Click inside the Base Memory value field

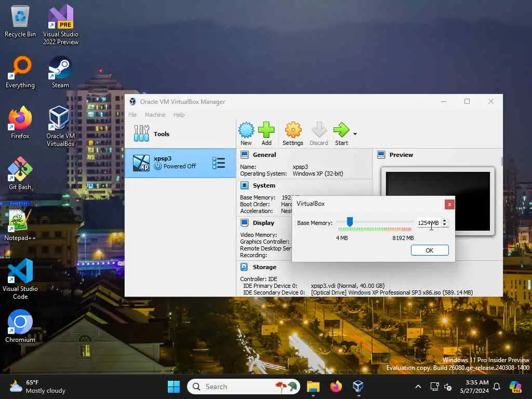[x=429, y=223]
